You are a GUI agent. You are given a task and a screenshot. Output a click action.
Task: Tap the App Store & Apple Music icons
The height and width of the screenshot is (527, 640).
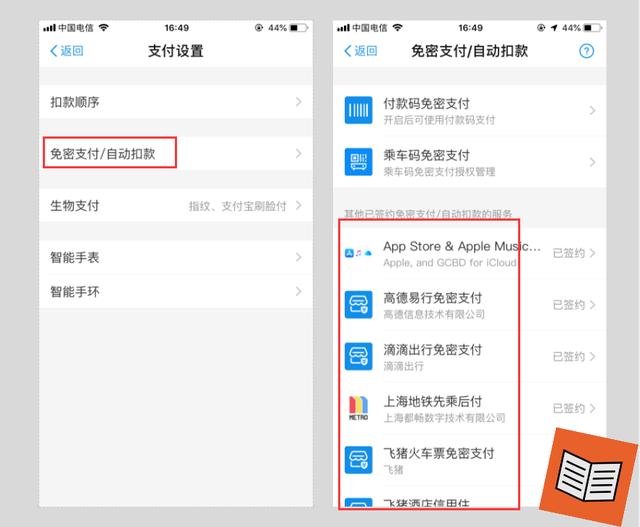(358, 253)
